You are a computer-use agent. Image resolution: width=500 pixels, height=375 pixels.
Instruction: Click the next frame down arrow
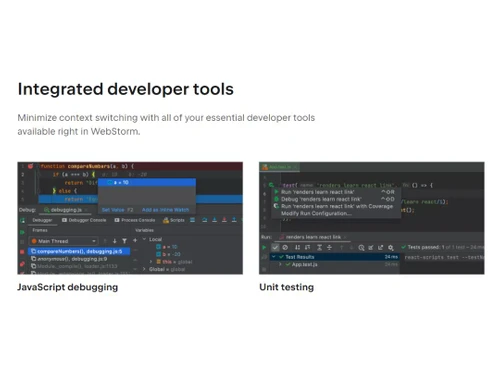pos(115,241)
